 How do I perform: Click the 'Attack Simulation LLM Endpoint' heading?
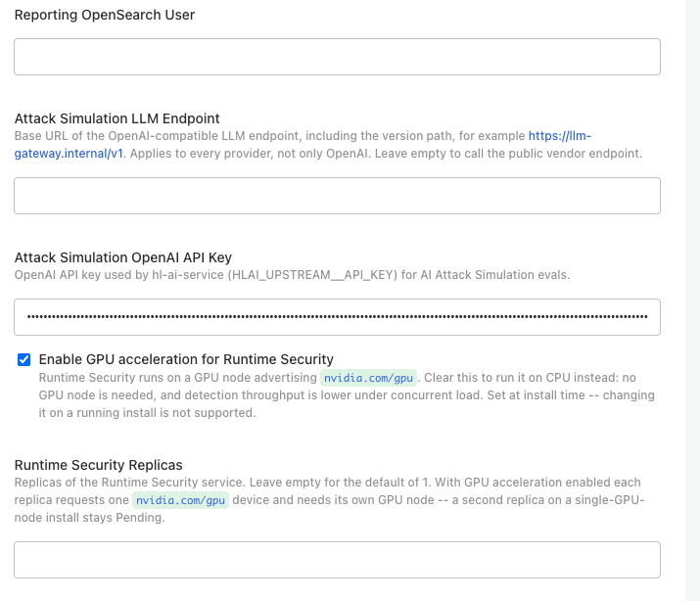(x=117, y=118)
